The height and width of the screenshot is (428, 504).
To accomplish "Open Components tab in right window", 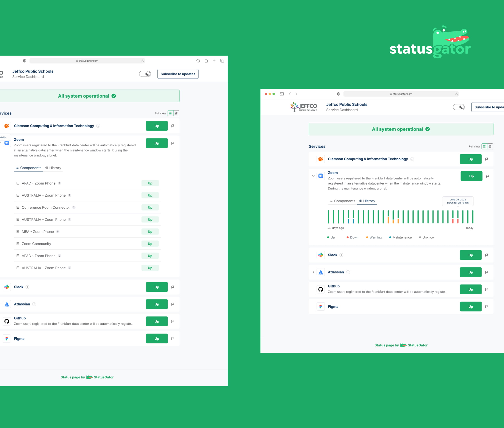I will tap(342, 201).
